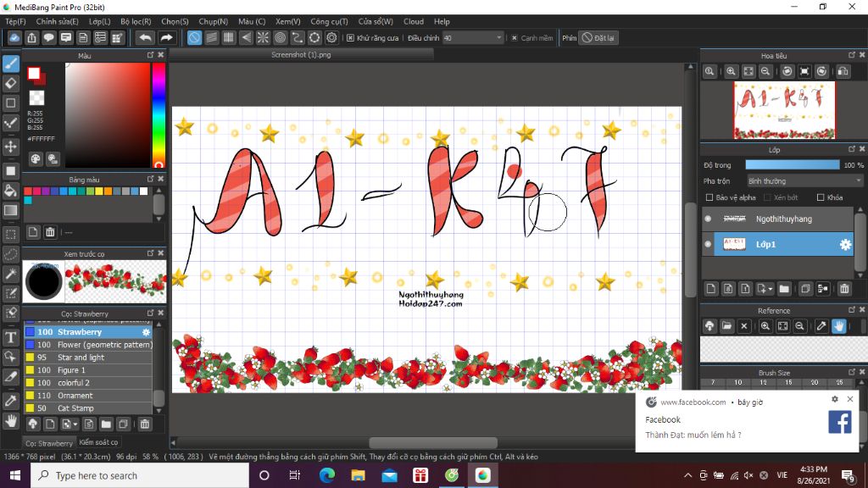This screenshot has width=868, height=488.
Task: Click the cloud save icon in toolbar
Action: [14, 37]
